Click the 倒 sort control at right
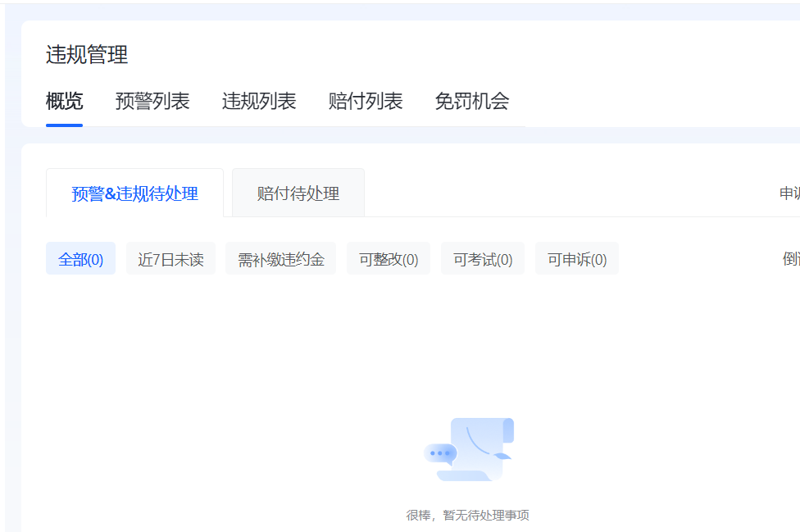Screen dimensions: 800x532 click(790, 259)
